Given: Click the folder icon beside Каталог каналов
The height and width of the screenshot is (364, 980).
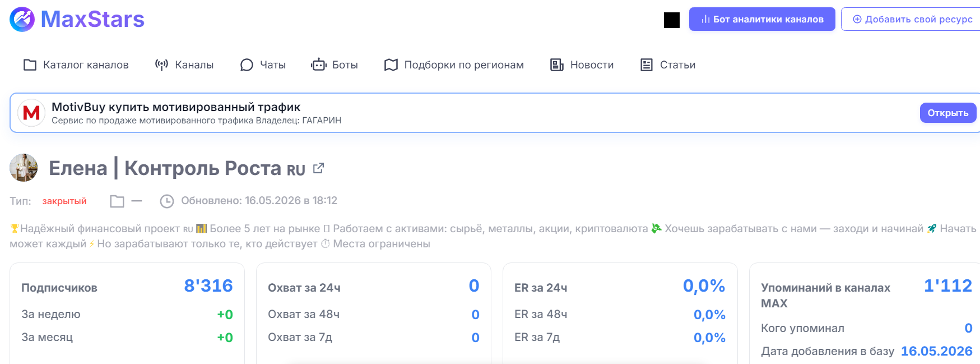Looking at the screenshot, I should [x=30, y=65].
